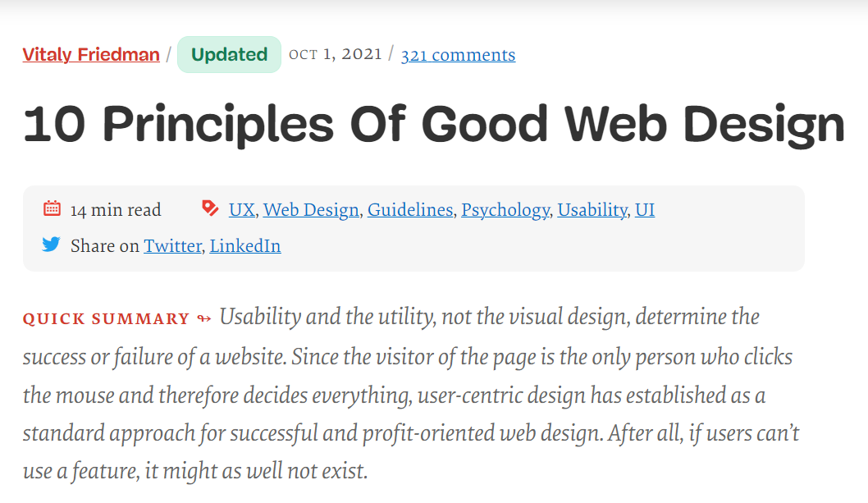The height and width of the screenshot is (503, 868).
Task: Click the UI tag link
Action: (x=645, y=210)
